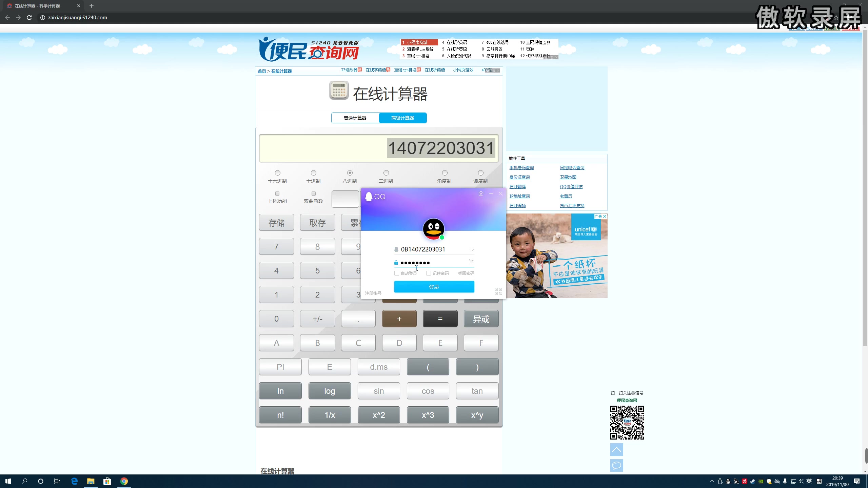Click the 便民查询网 site logo
The image size is (868, 488).
click(309, 49)
